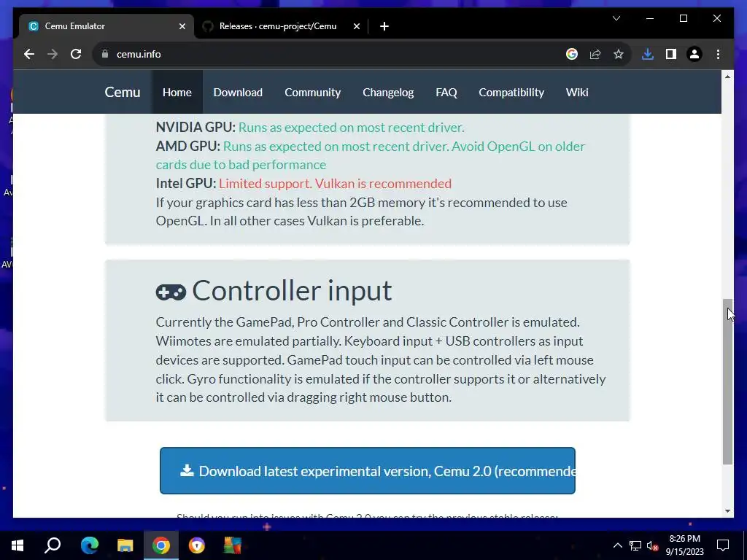Viewport: 747px width, 560px height.
Task: Click the scrollbar up arrow
Action: click(x=727, y=77)
